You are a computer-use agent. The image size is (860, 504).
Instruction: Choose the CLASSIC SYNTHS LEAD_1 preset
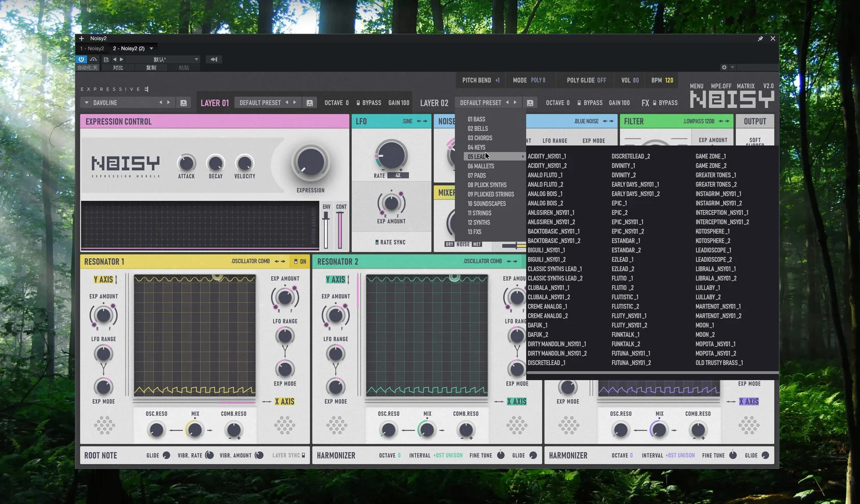[554, 269]
